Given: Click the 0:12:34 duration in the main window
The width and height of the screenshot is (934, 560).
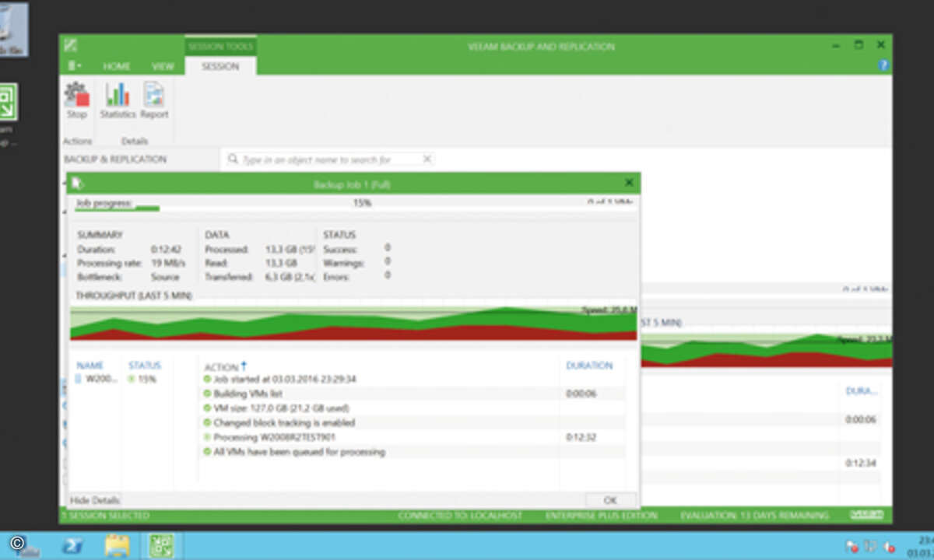Looking at the screenshot, I should [862, 463].
